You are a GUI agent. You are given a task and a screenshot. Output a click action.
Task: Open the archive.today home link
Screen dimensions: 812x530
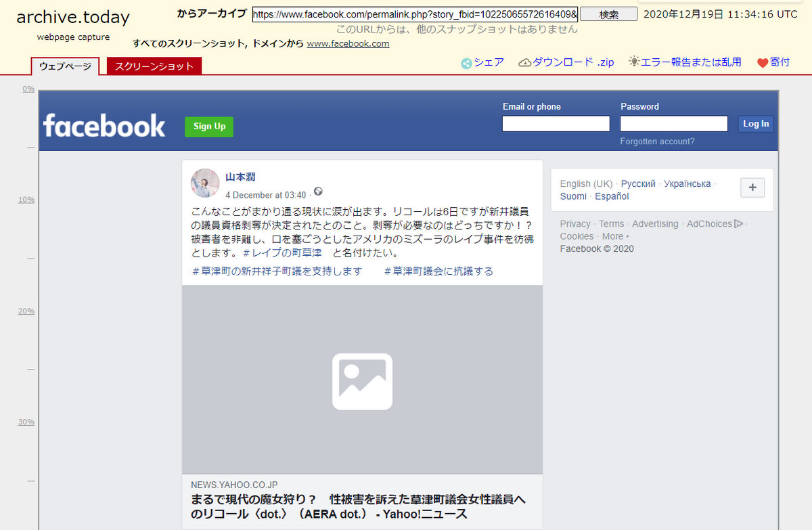73,18
